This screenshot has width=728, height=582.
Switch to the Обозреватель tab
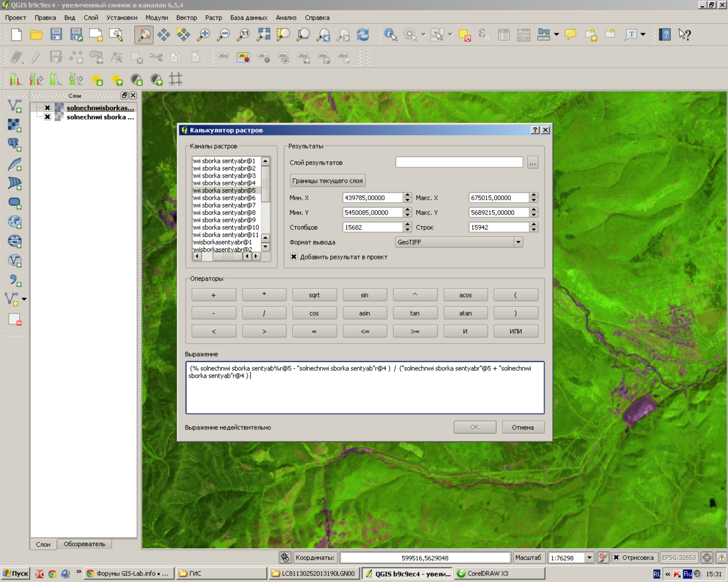coord(84,544)
